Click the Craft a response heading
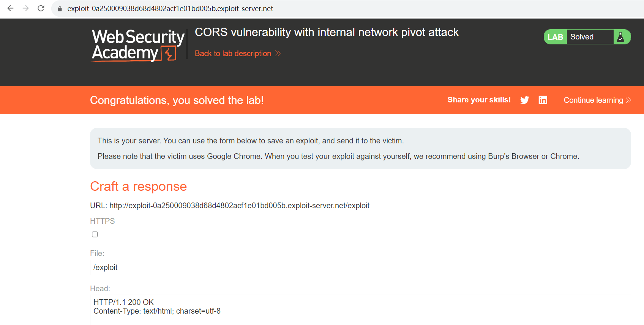This screenshot has width=644, height=325. click(139, 186)
